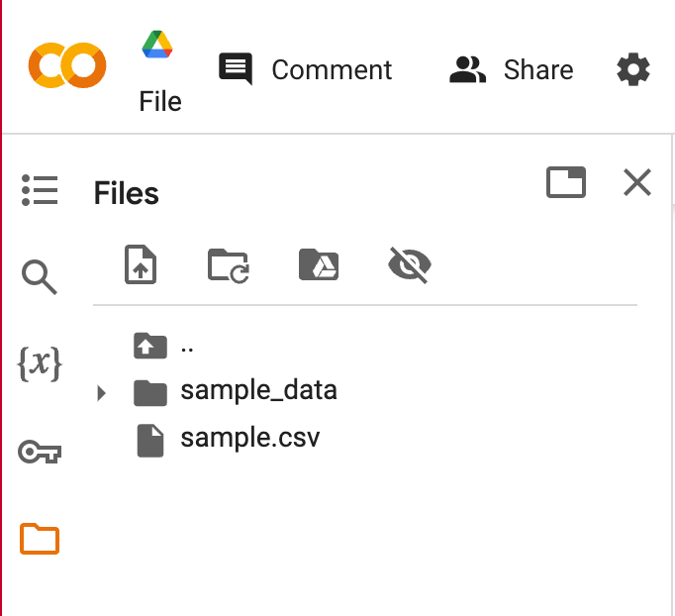Viewport: 675px width, 616px height.
Task: Open the Secrets key panel
Action: [40, 453]
